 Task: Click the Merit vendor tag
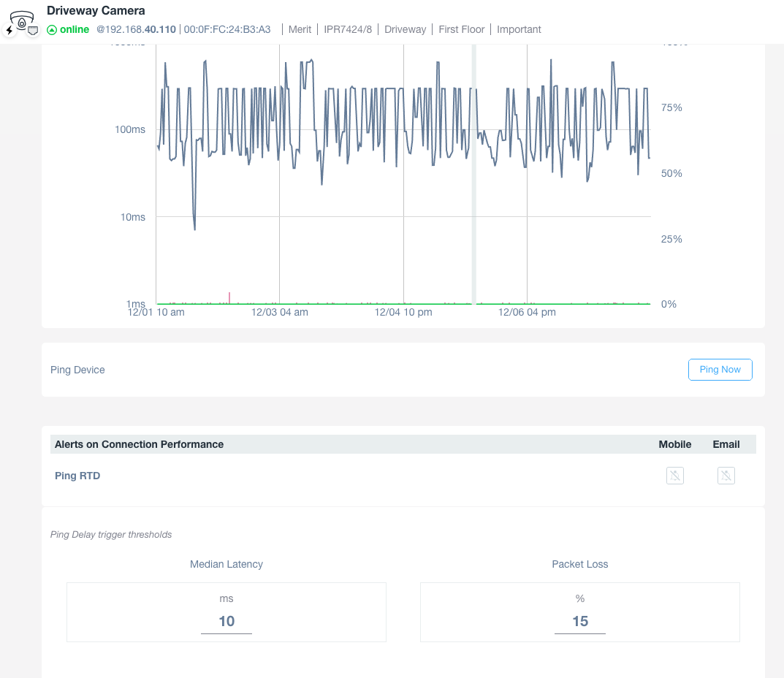tap(300, 30)
